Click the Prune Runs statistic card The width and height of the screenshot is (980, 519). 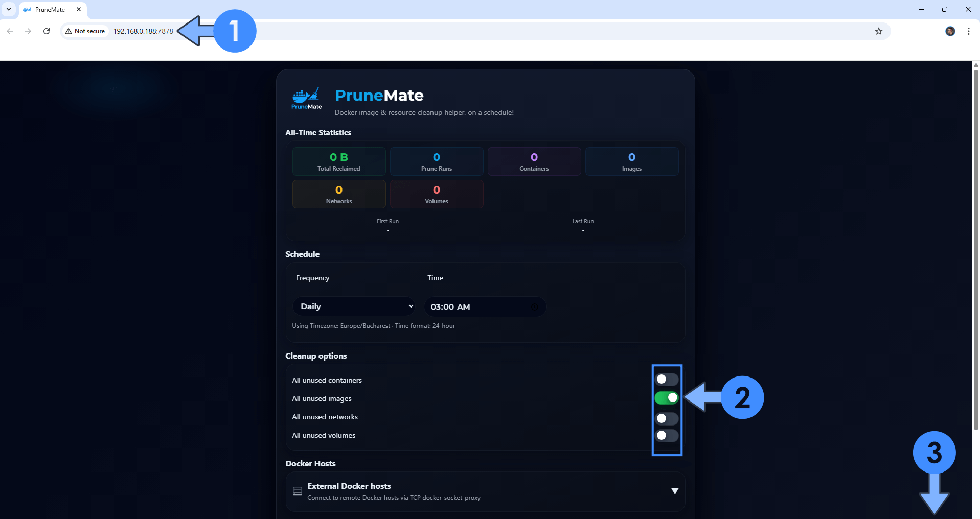click(437, 161)
